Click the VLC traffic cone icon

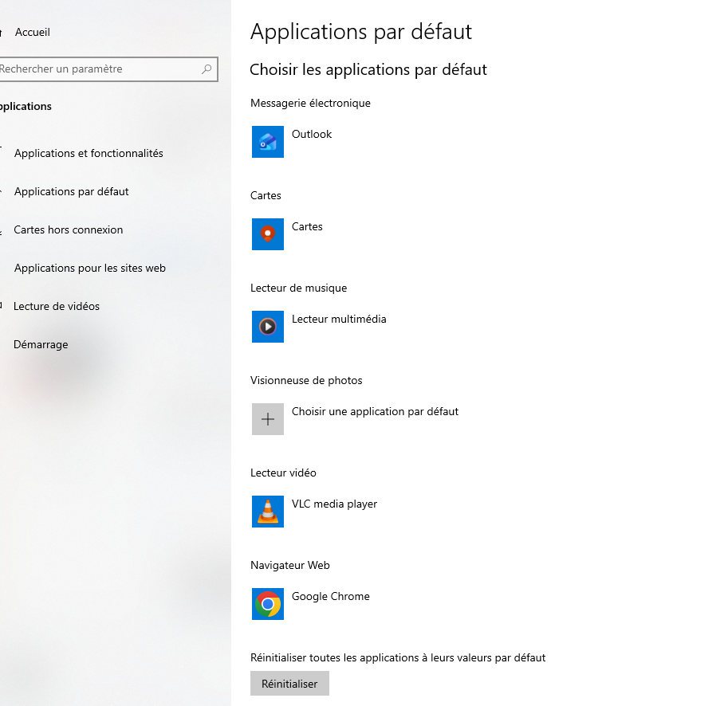coord(268,512)
